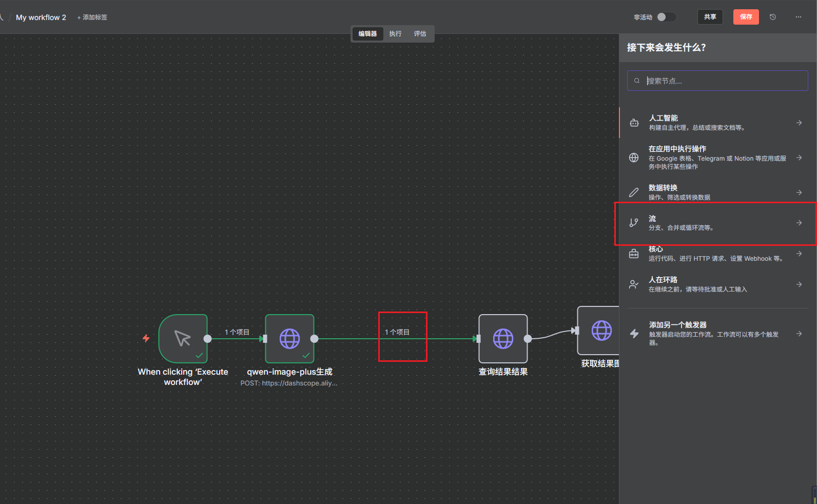
Task: Click globe icon for 在应用中执行操作
Action: click(x=634, y=158)
